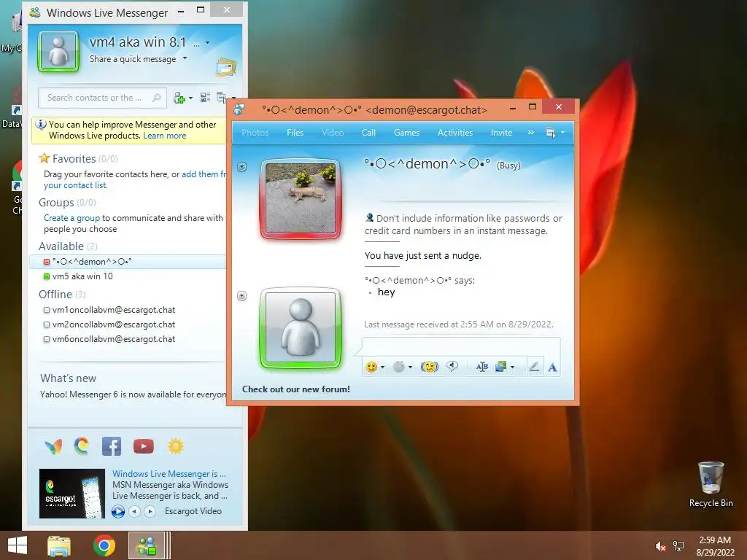
Task: Show more toolbar items with the » chevron
Action: 531,133
